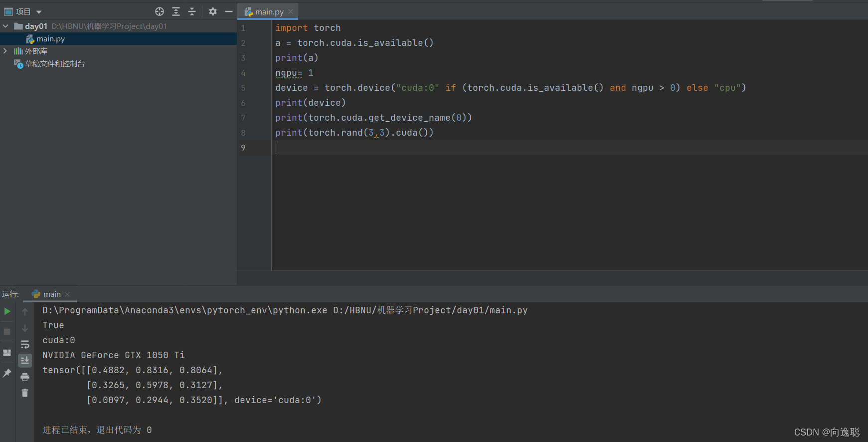Open the Project view dropdown
Viewport: 868px width, 442px height.
click(23, 11)
